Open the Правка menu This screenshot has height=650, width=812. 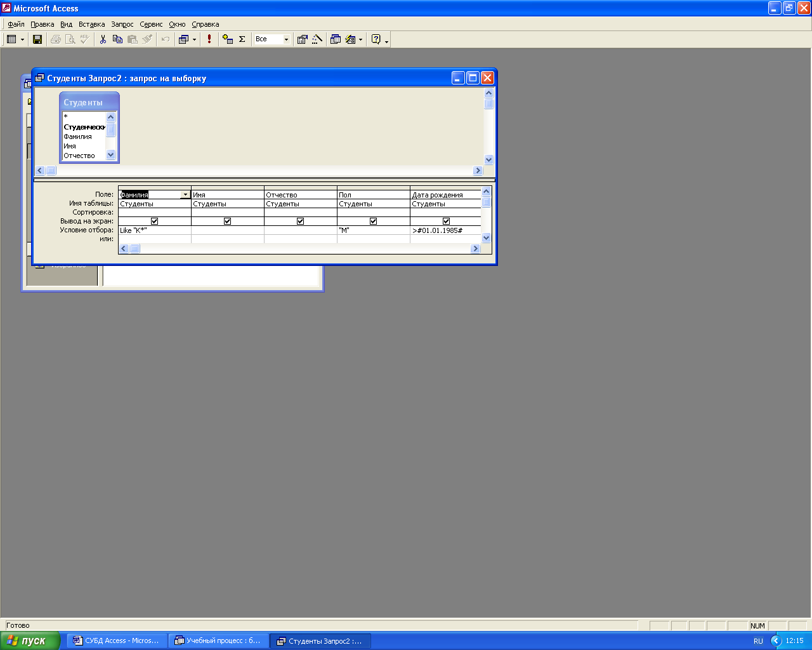pyautogui.click(x=43, y=24)
